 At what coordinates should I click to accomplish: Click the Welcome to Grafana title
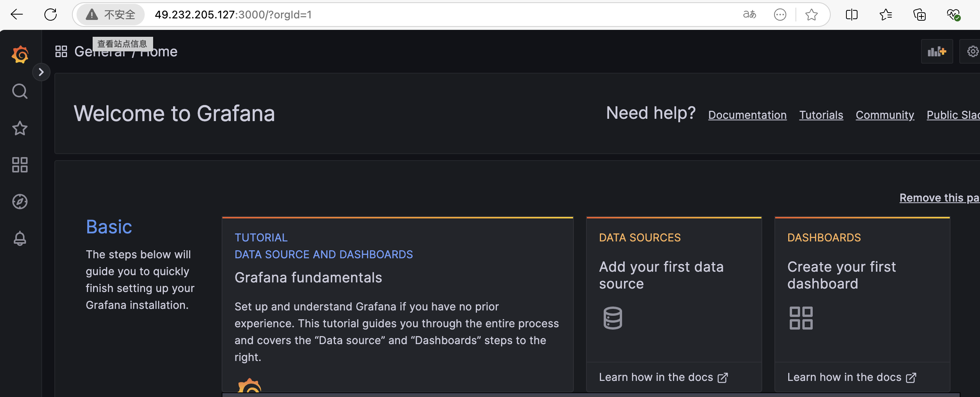[174, 113]
